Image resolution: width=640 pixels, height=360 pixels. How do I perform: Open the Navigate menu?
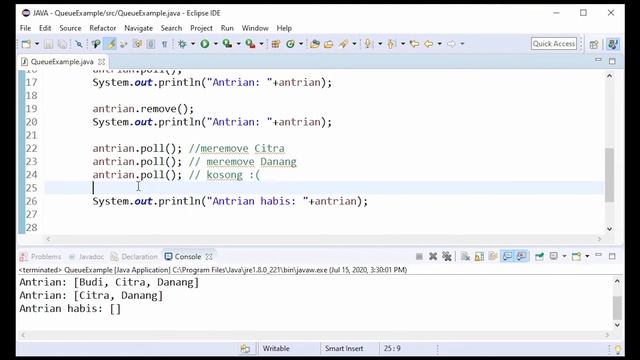138,28
